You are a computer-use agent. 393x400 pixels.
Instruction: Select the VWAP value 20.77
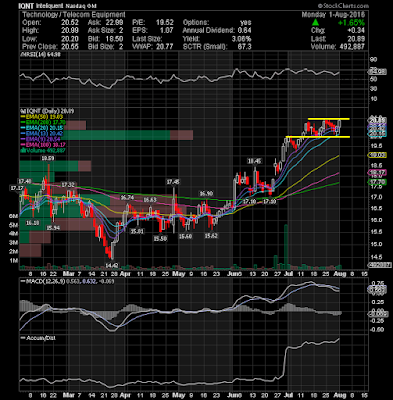point(165,47)
